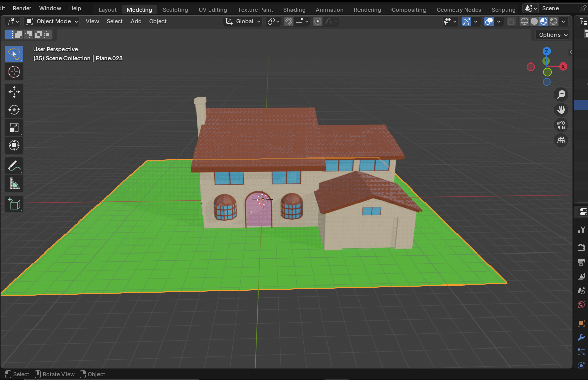
Task: Open the Physics properties icon
Action: tap(581, 365)
